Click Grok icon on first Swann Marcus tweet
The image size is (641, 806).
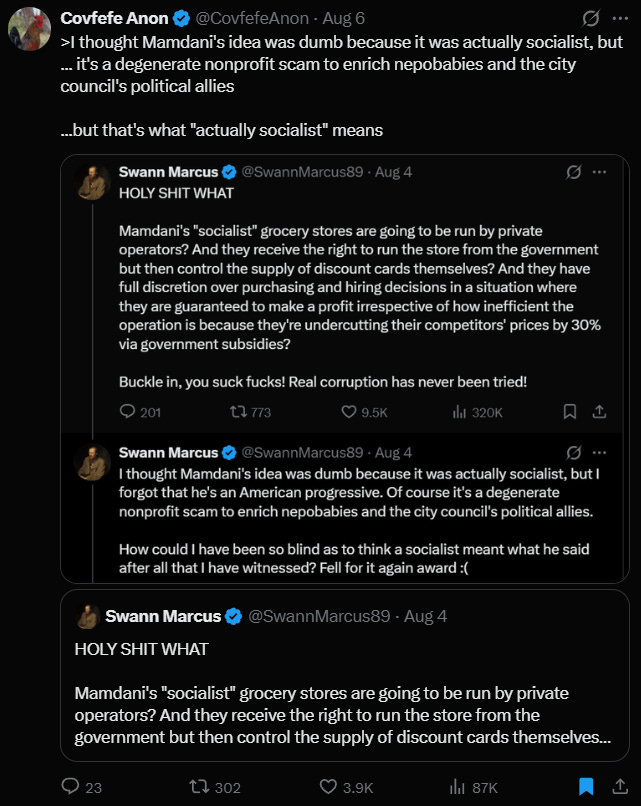574,172
